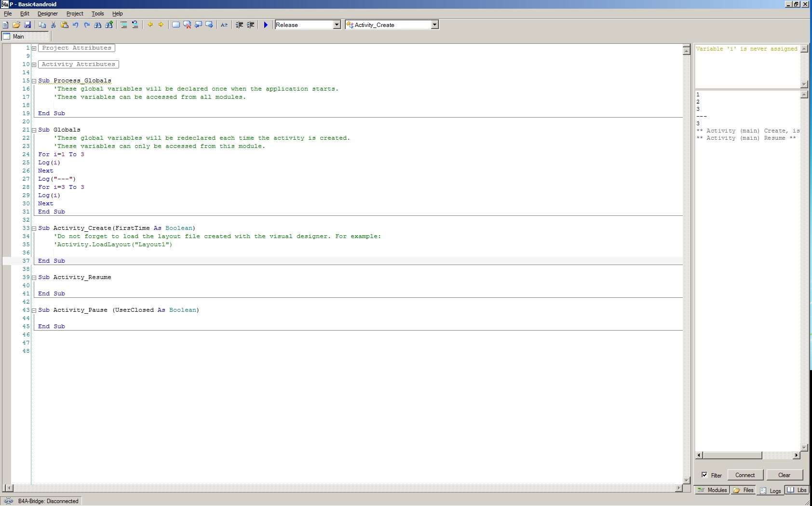Click the code line "Log("---")"
This screenshot has height=506, width=812.
tap(57, 179)
